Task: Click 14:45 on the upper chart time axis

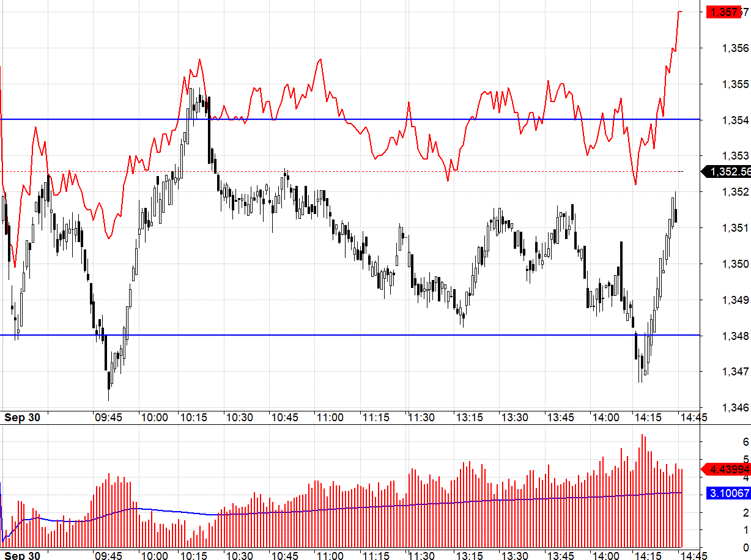Action: (x=693, y=418)
